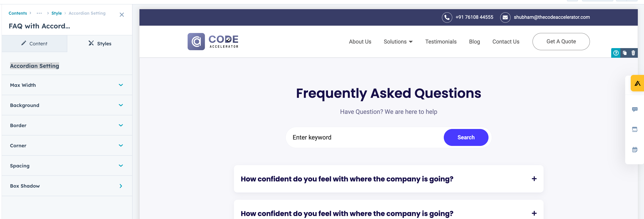
Task: Click the module help question-mark icon
Action: pos(616,53)
